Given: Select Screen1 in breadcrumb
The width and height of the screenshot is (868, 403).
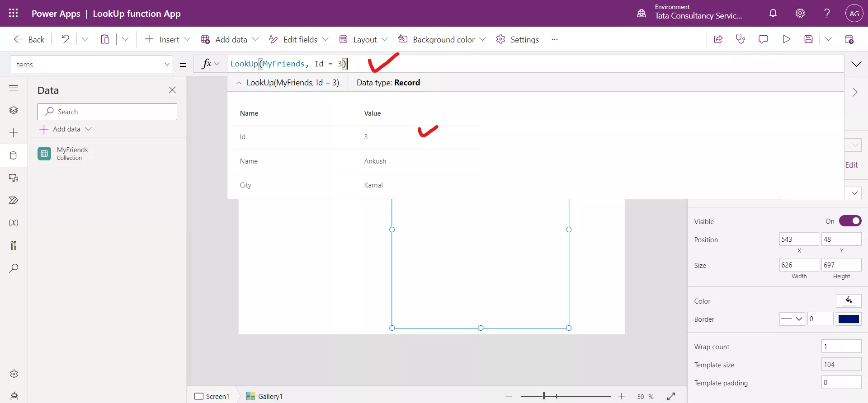Looking at the screenshot, I should pyautogui.click(x=212, y=396).
